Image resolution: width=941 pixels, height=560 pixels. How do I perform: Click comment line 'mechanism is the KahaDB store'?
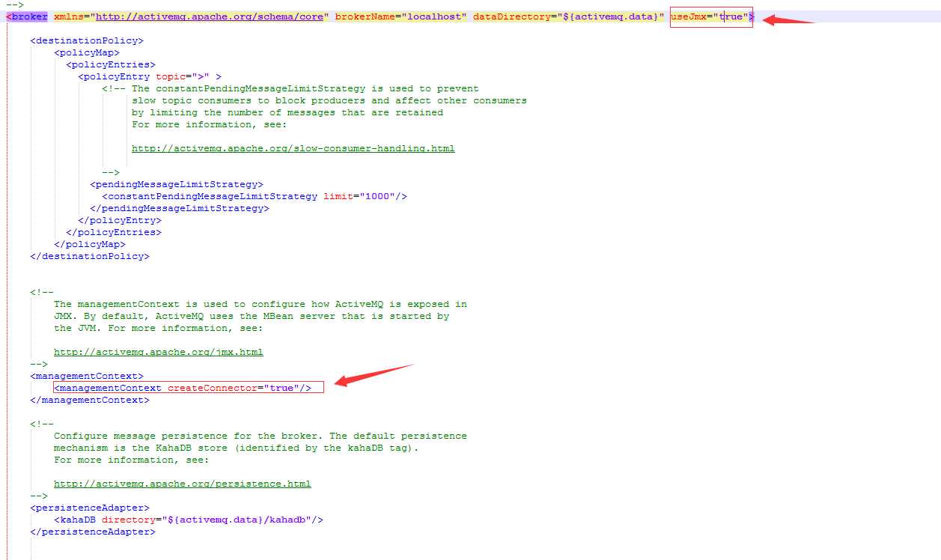[237, 448]
